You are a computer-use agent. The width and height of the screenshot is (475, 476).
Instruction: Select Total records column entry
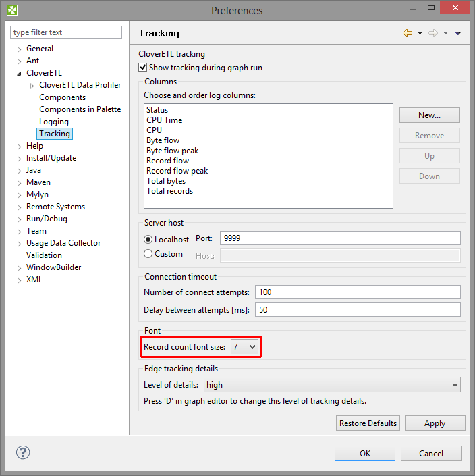169,191
